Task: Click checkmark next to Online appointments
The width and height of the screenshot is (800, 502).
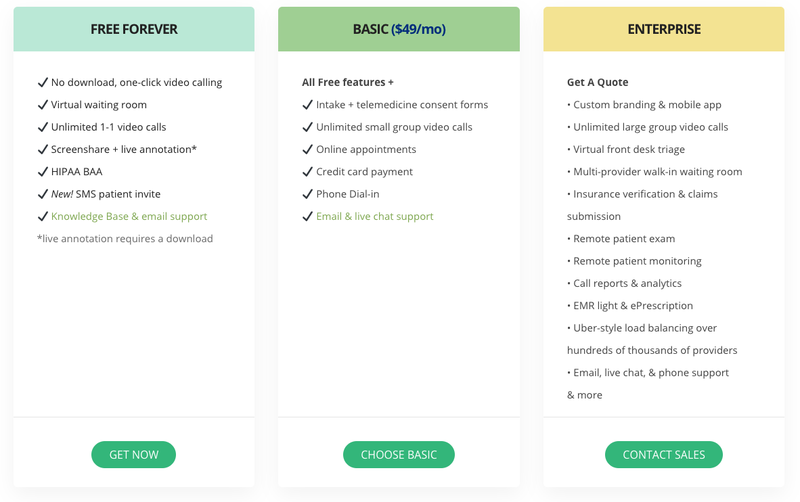Action: coord(307,149)
